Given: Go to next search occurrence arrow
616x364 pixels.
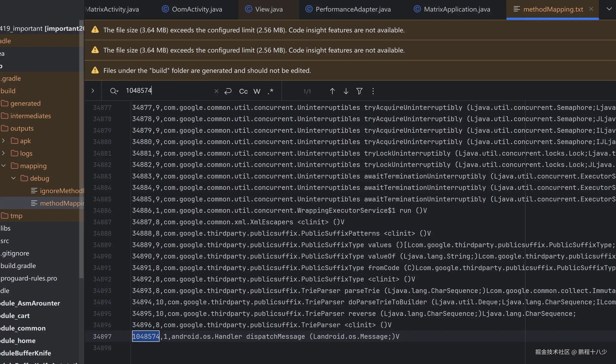Looking at the screenshot, I should [x=346, y=91].
